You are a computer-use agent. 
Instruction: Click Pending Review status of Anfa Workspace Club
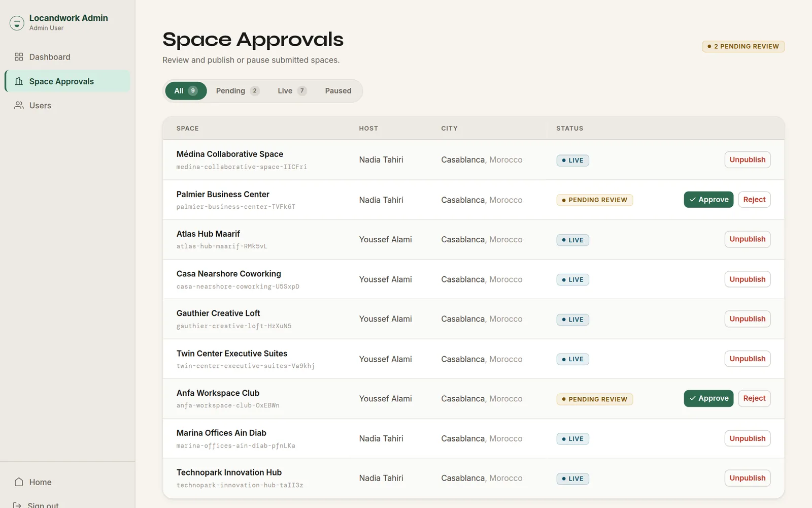pos(594,399)
